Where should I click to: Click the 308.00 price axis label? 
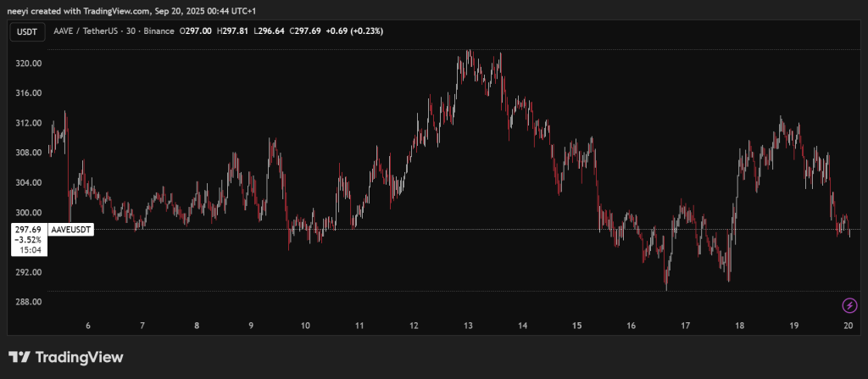tap(29, 153)
